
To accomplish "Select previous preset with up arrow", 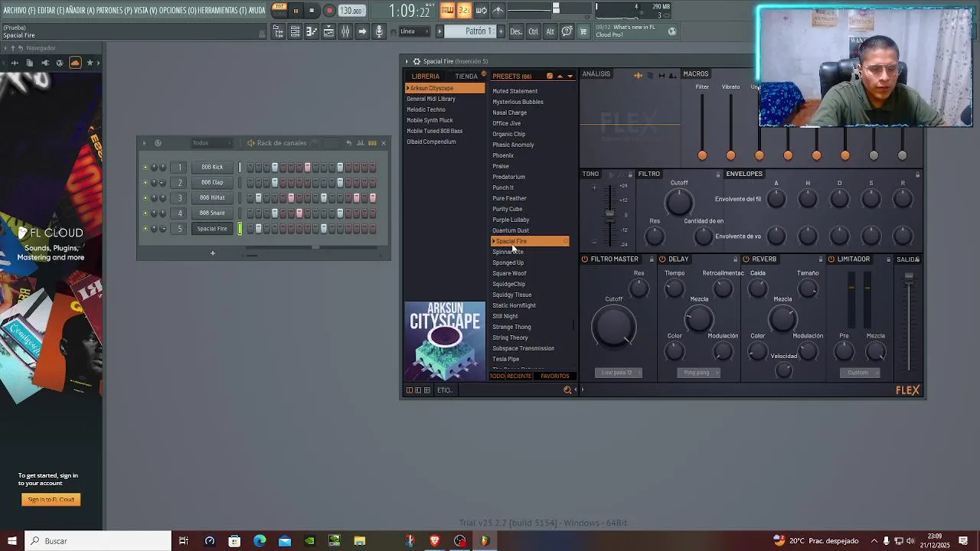I will point(560,76).
